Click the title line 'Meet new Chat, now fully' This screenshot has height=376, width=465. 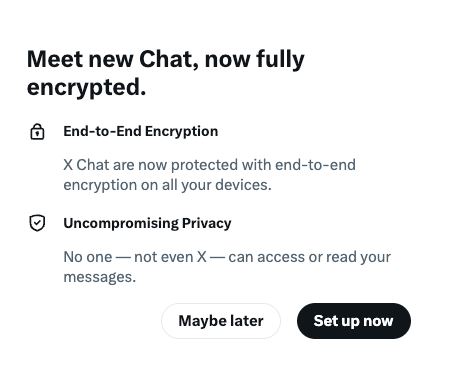coord(166,60)
